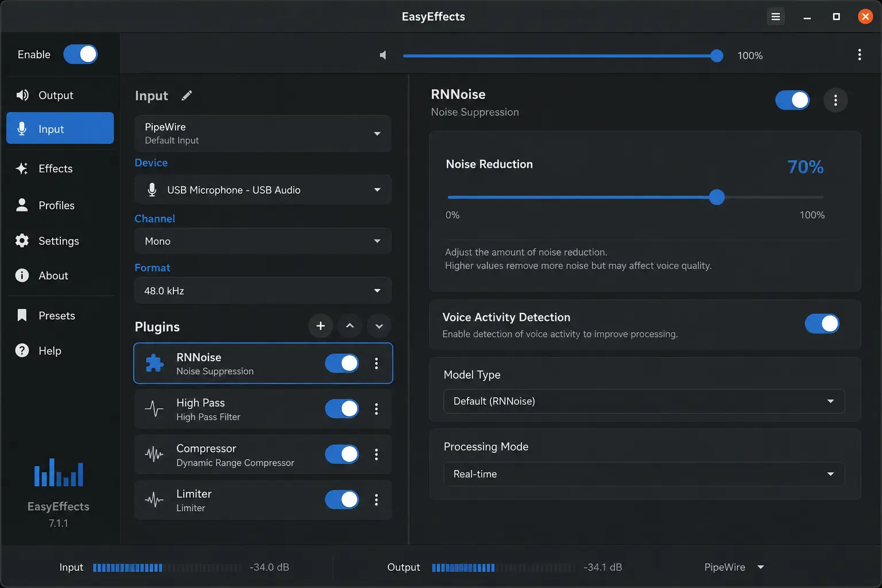The width and height of the screenshot is (882, 588).
Task: Disable the Compressor plugin switch
Action: point(342,454)
